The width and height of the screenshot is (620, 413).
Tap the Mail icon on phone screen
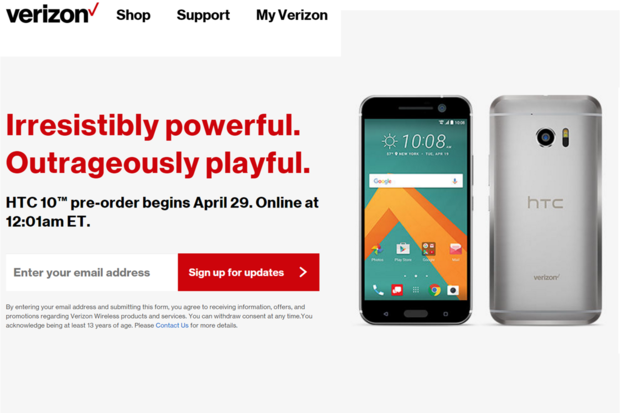(455, 249)
